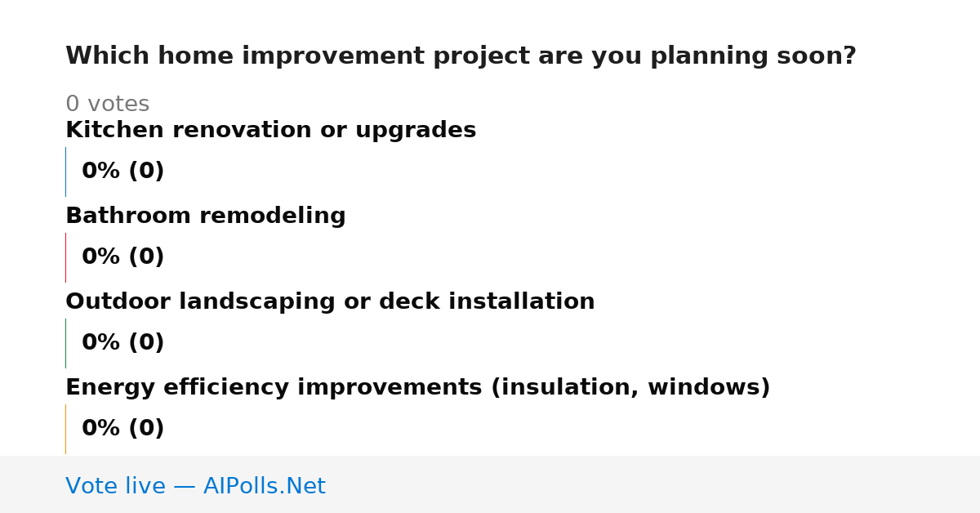Click the 0 votes total count
The image size is (980, 513).
point(107,105)
